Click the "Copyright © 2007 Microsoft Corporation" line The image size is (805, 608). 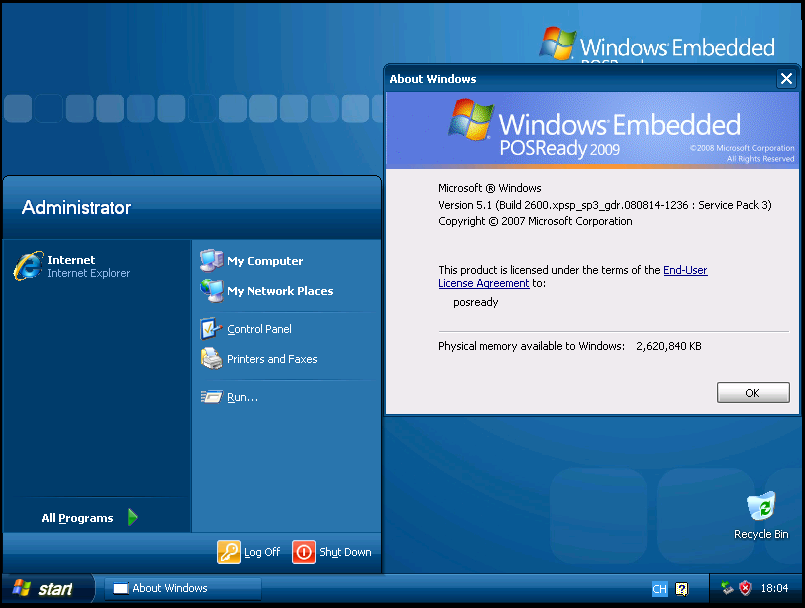point(535,221)
